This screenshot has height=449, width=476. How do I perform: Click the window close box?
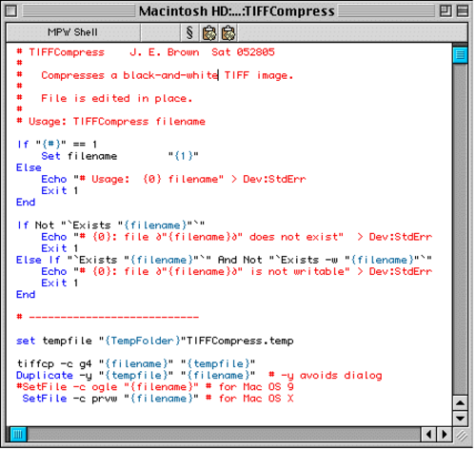[x=11, y=11]
